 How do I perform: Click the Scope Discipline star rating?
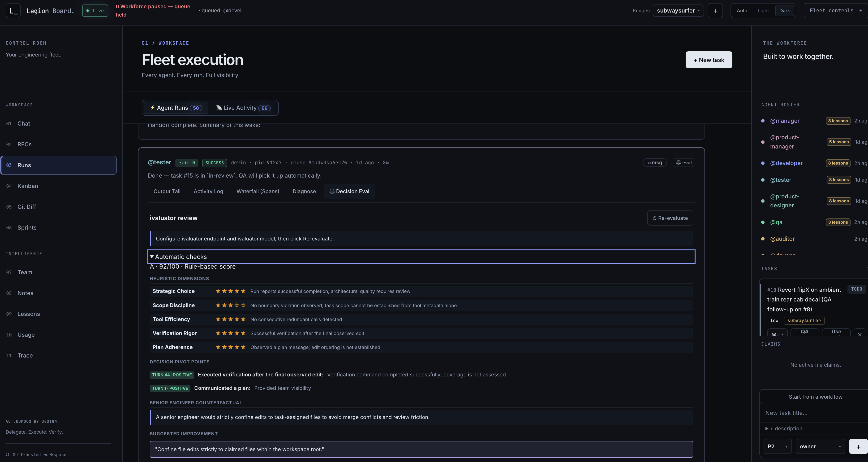coord(231,305)
